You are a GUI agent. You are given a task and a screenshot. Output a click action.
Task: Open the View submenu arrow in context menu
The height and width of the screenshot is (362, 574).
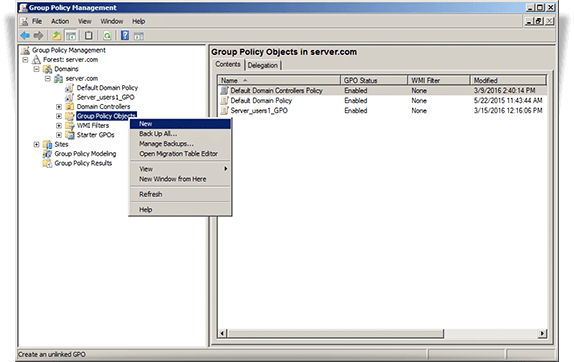pos(226,169)
